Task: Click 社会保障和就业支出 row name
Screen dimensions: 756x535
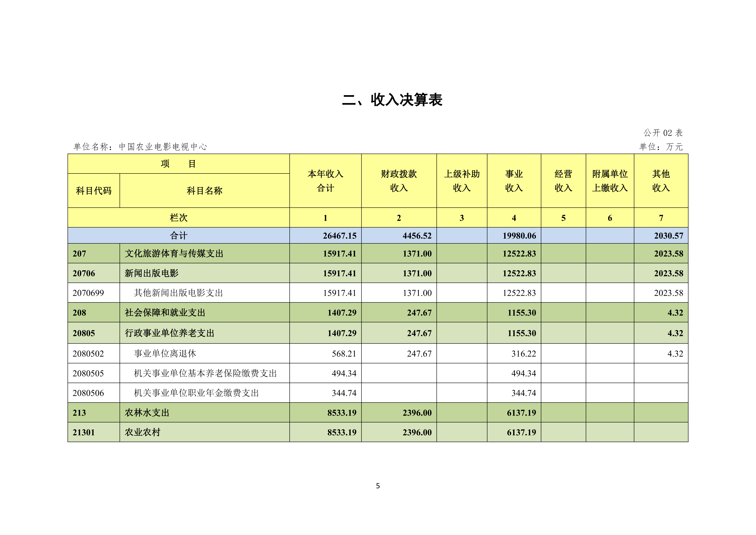Action: (165, 313)
